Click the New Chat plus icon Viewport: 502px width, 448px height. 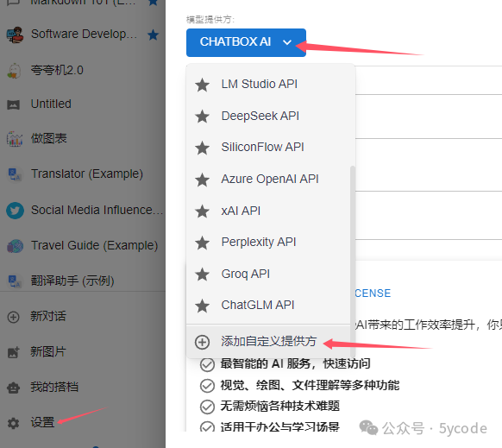click(x=14, y=317)
